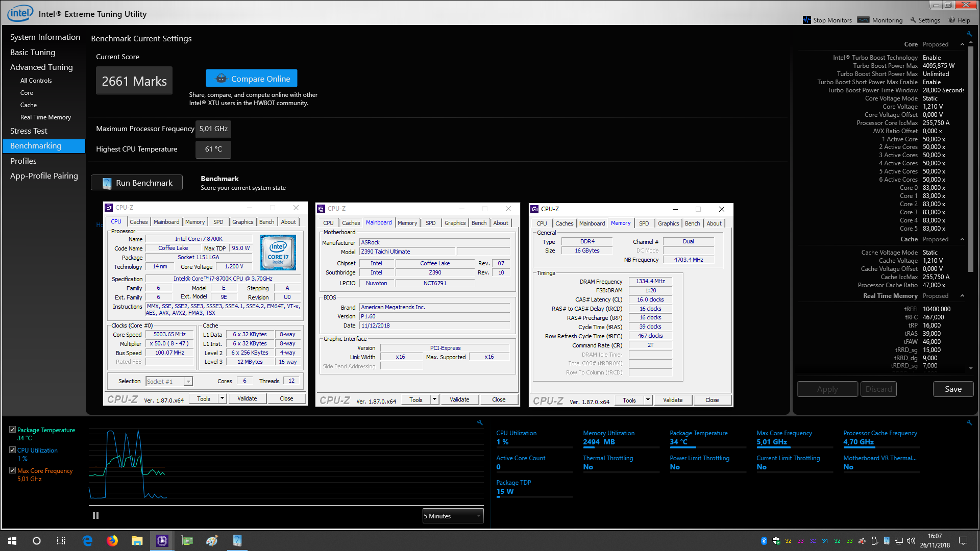Viewport: 980px width, 551px height.
Task: Click the Proposed panel's scroll-down arrow
Action: coord(970,368)
